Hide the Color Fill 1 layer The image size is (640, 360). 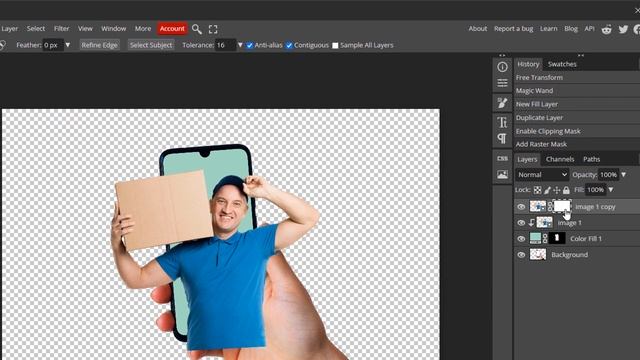[521, 239]
